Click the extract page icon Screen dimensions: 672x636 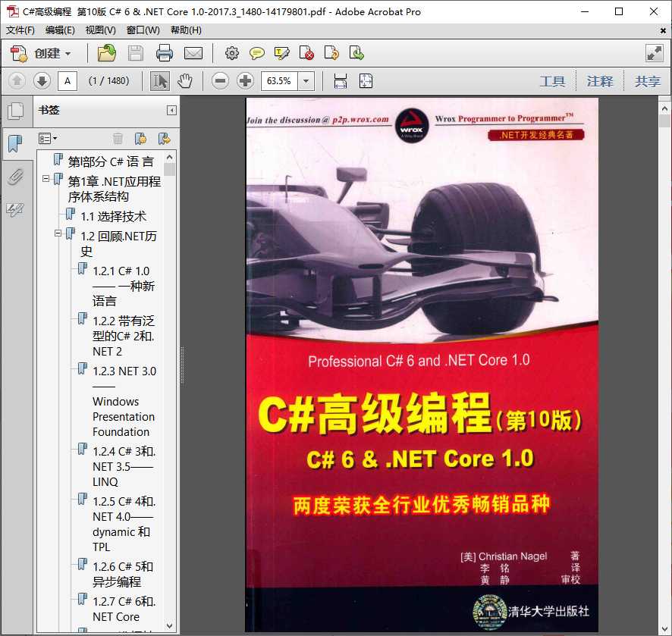pyautogui.click(x=356, y=54)
